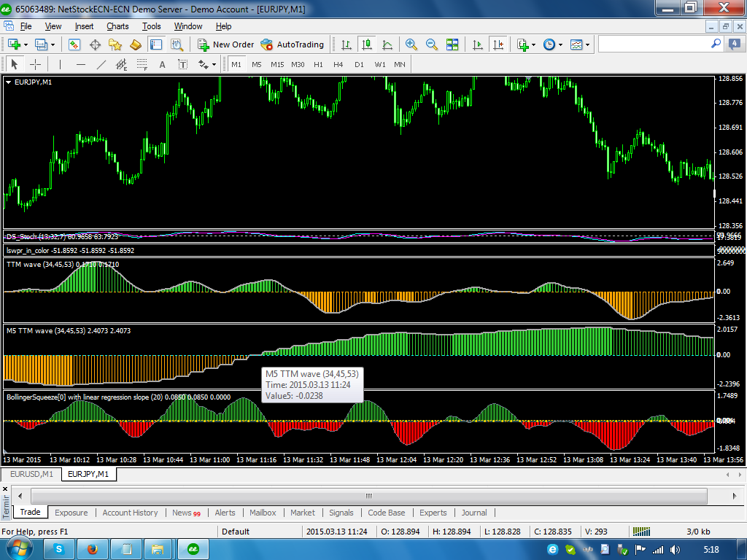Zoom out of the chart
Screen dimensions: 747x560
click(x=432, y=44)
